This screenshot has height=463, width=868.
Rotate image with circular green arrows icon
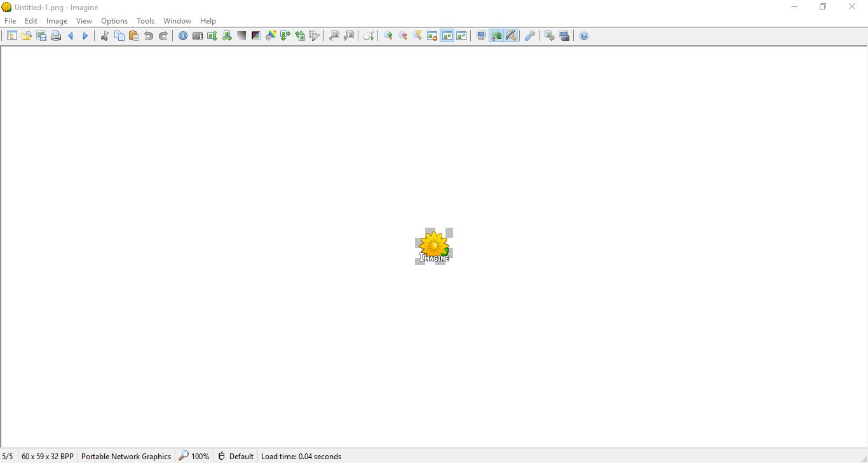pyautogui.click(x=300, y=36)
